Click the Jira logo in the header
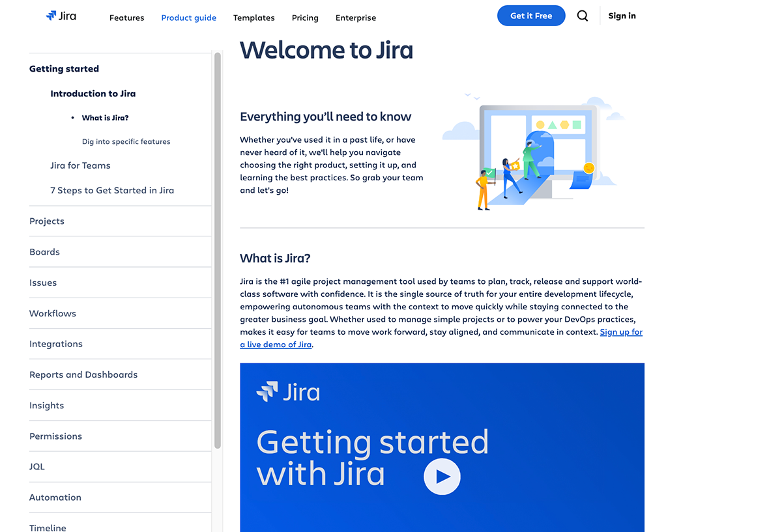The image size is (782, 532). [x=61, y=16]
